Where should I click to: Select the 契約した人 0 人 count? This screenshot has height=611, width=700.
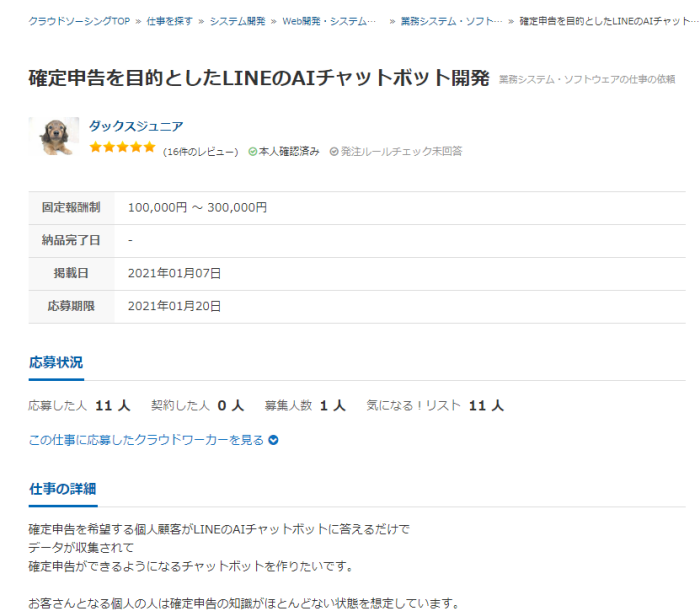point(197,406)
